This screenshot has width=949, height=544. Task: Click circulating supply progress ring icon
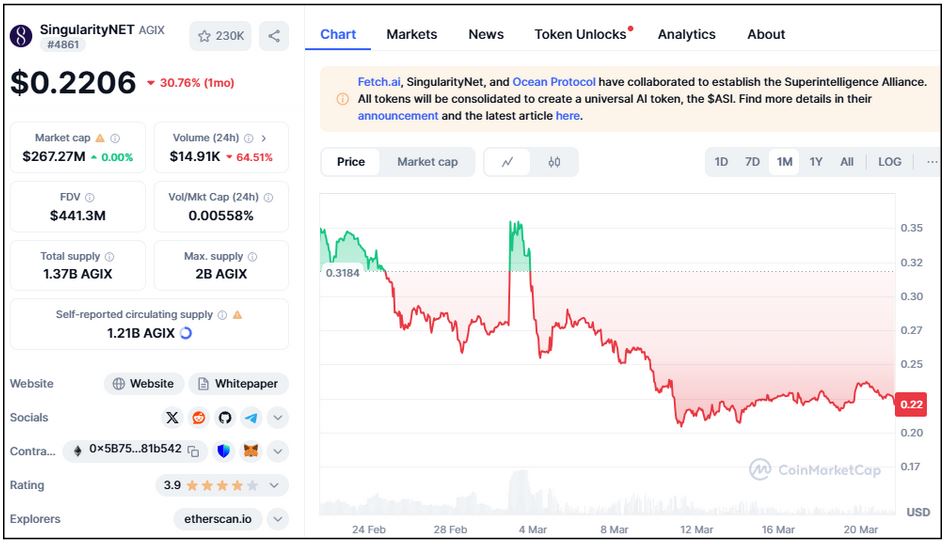pyautogui.click(x=186, y=333)
